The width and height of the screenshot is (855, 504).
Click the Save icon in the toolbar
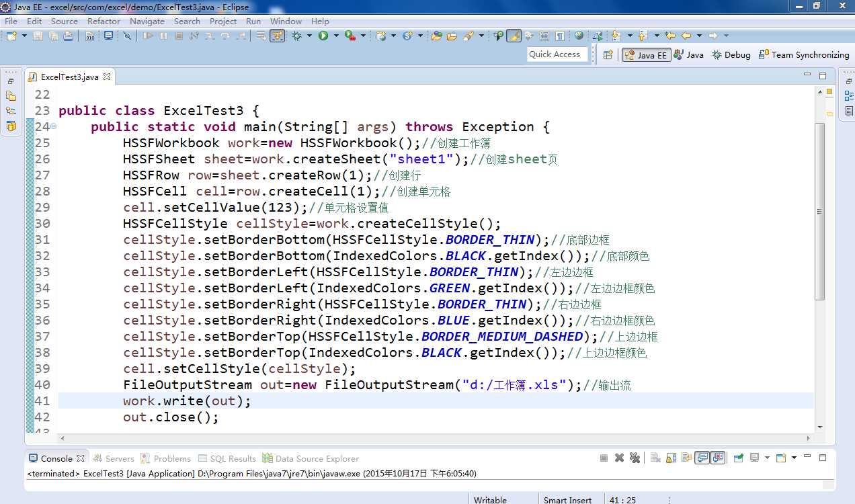(38, 36)
